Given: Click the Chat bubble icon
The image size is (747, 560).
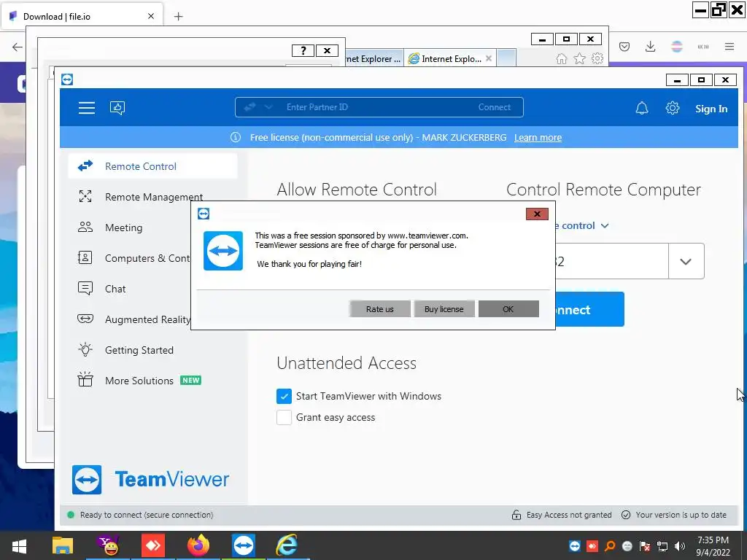Looking at the screenshot, I should (85, 288).
